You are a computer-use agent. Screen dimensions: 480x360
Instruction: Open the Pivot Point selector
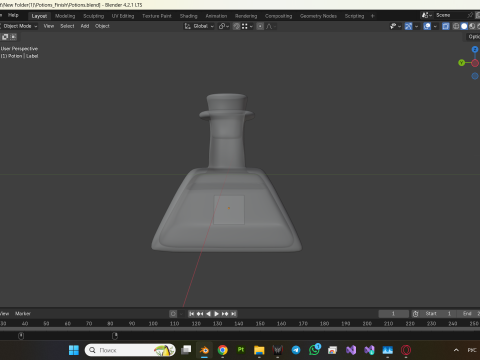pos(224,26)
